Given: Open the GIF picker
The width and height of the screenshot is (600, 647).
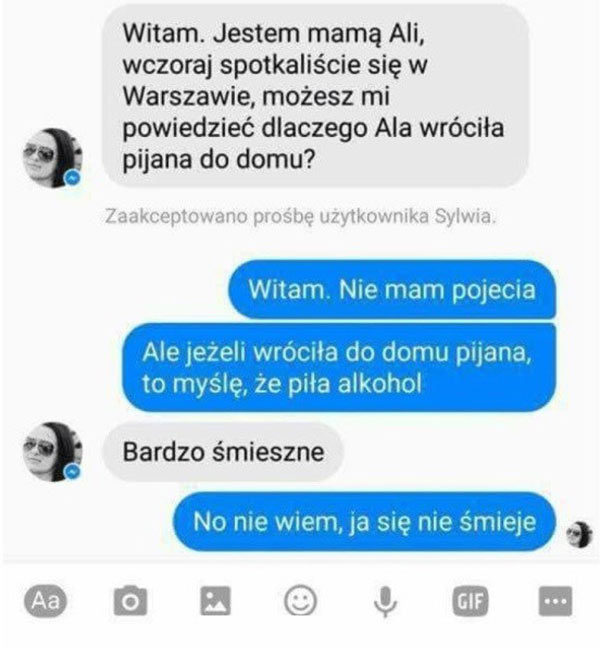Looking at the screenshot, I should 470,600.
